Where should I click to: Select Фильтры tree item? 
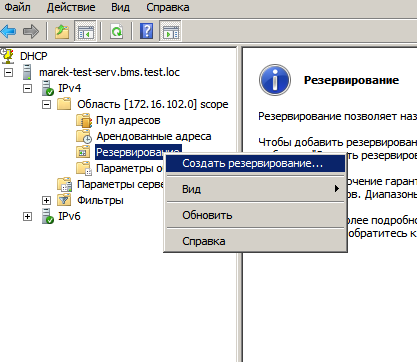(x=100, y=200)
